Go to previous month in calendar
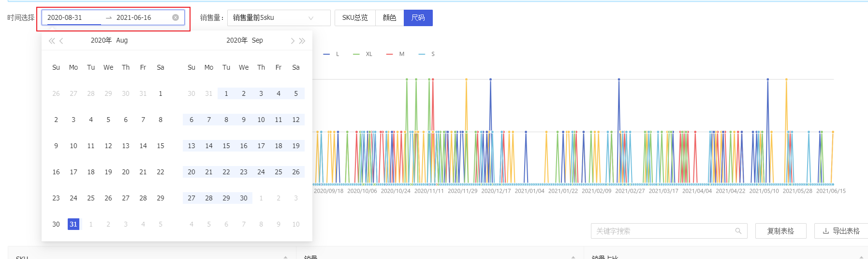Image resolution: width=868 pixels, height=259 pixels. (x=61, y=41)
